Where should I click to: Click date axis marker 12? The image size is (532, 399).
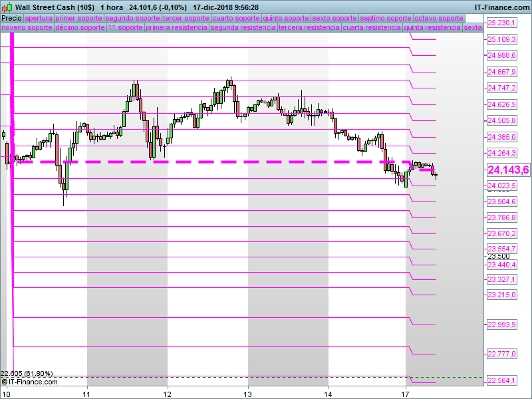[168, 394]
